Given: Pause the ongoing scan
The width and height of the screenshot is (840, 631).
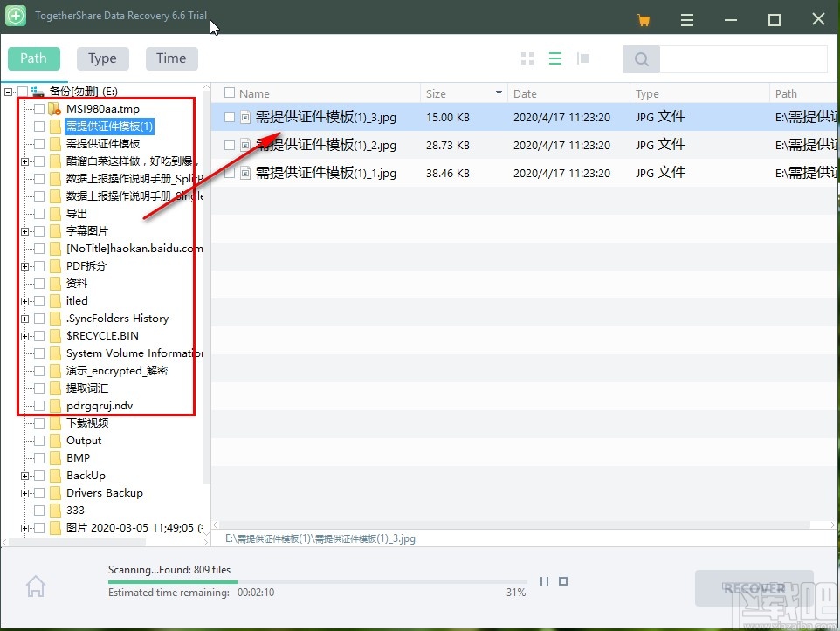Looking at the screenshot, I should point(544,581).
